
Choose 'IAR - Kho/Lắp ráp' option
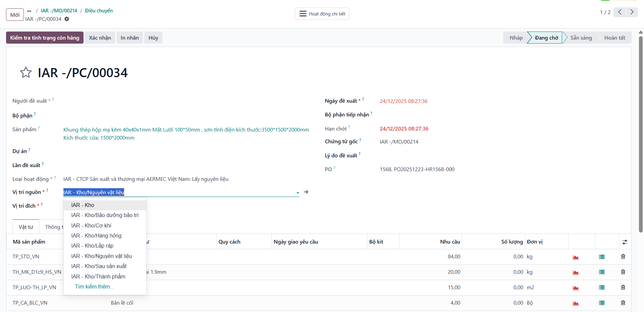[x=105, y=246]
